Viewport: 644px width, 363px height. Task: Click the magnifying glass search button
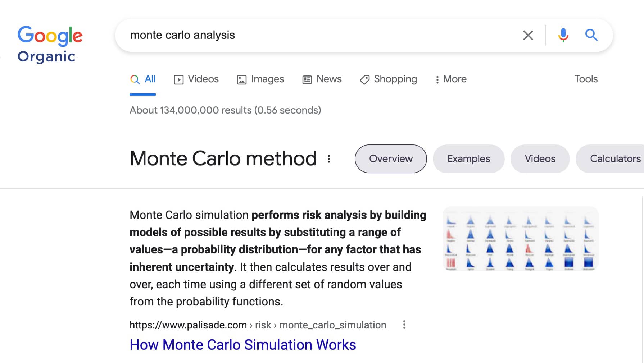591,35
